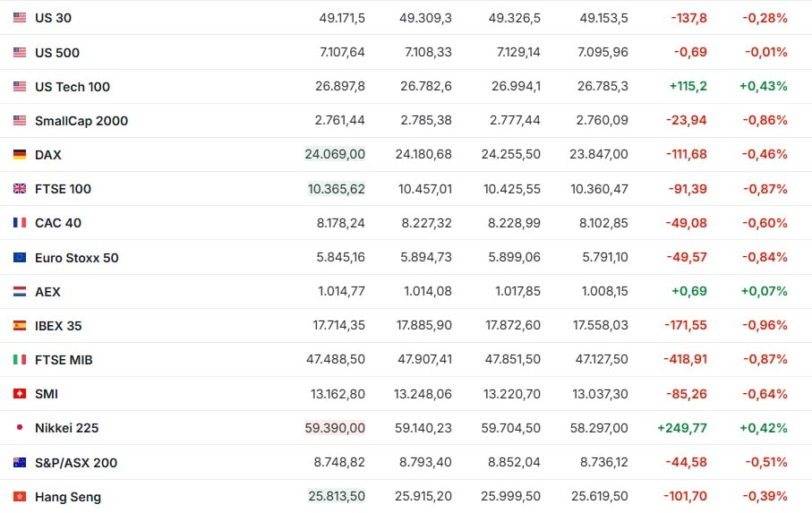Viewport: 812px width, 513px height.
Task: Click the US flag icon beside US 30
Action: (x=20, y=18)
